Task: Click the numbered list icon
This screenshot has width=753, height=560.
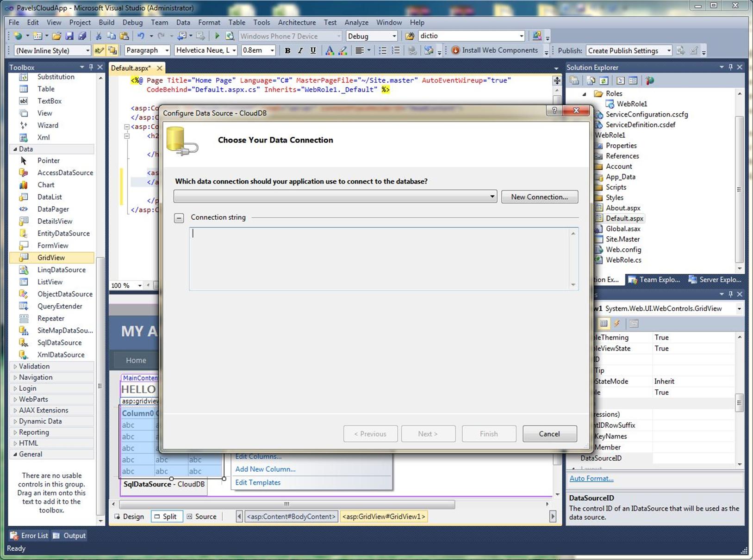Action: 396,50
